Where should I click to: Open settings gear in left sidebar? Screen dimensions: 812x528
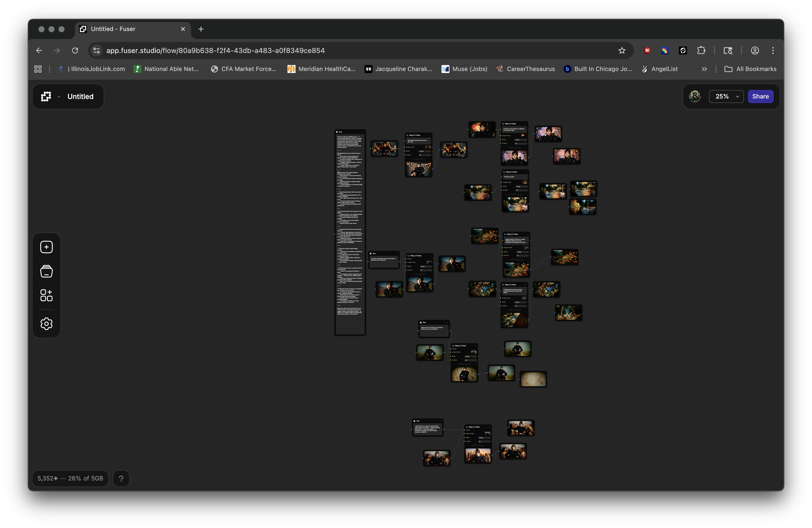tap(46, 324)
